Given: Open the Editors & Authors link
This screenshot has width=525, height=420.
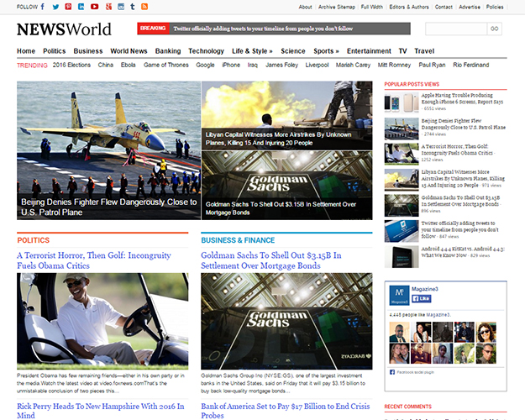Looking at the screenshot, I should 409,7.
